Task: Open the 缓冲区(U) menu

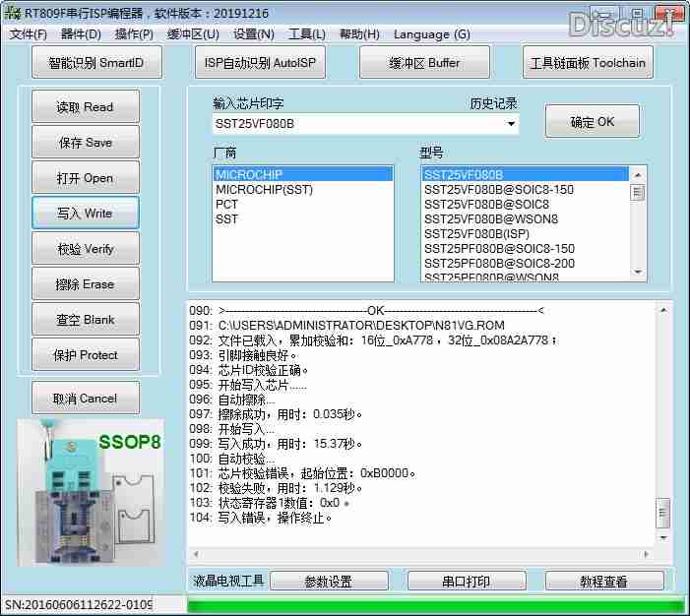Action: point(193,34)
